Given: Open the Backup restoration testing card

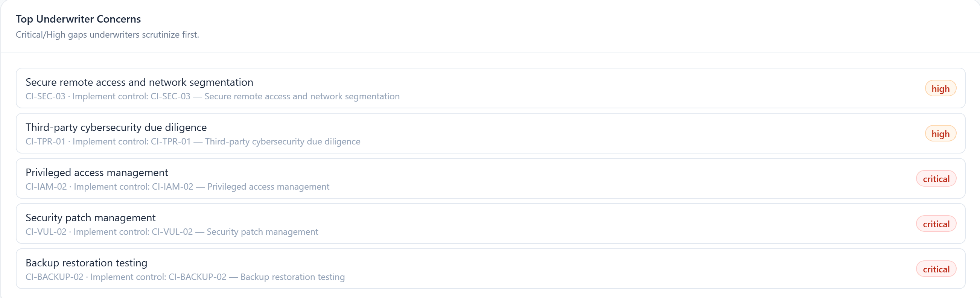Looking at the screenshot, I should [490, 269].
